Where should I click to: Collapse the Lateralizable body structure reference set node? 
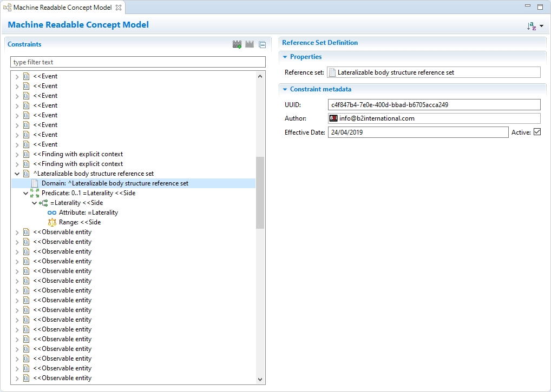pos(17,174)
